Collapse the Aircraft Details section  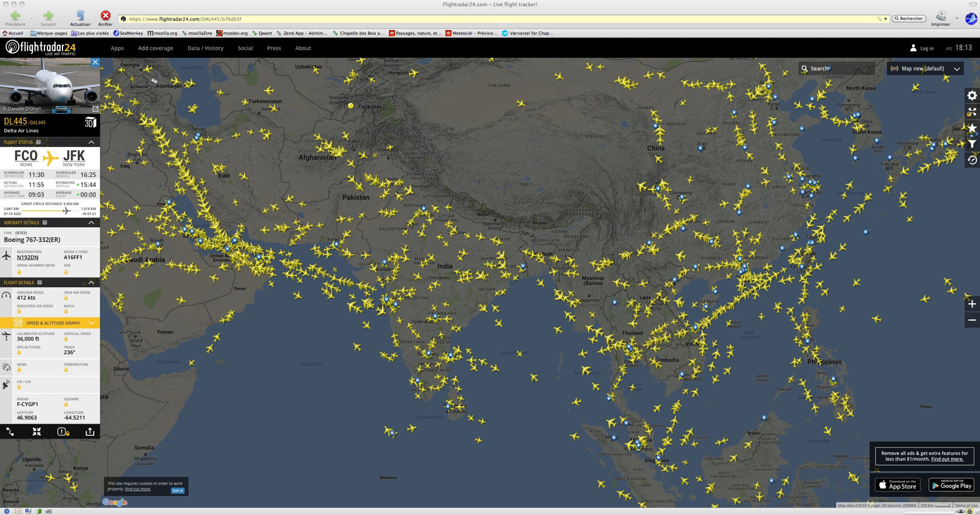pos(91,223)
